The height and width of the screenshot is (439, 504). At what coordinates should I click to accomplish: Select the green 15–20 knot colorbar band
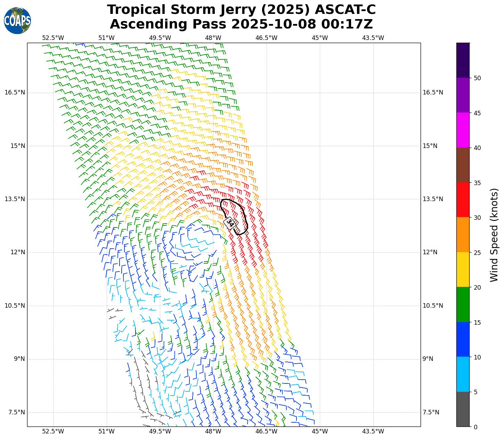tap(463, 304)
